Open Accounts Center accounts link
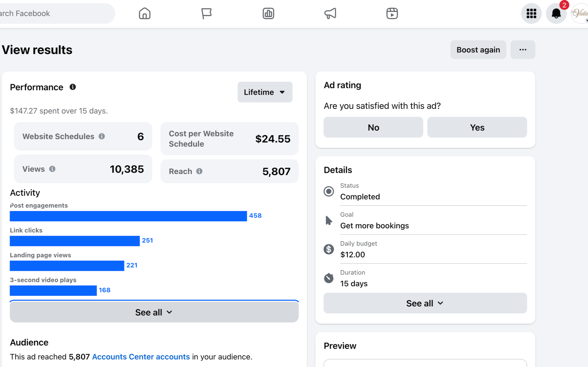588x367 pixels. coord(141,357)
